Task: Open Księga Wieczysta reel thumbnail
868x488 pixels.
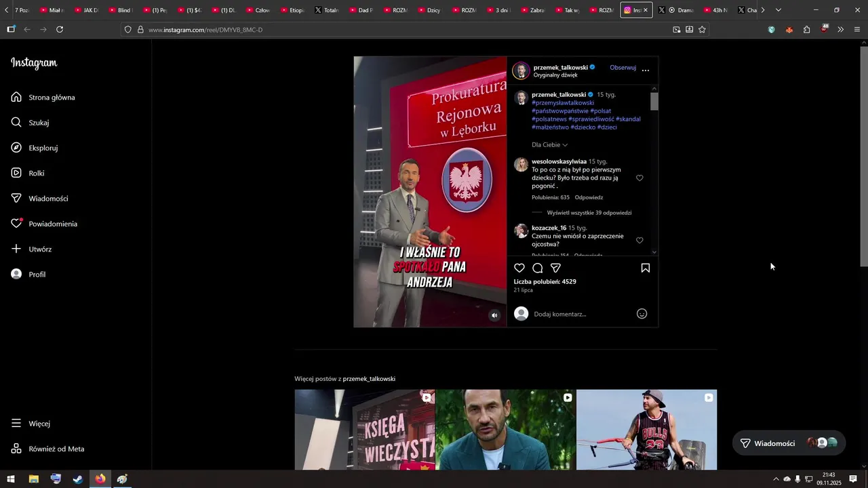Action: coord(364,430)
